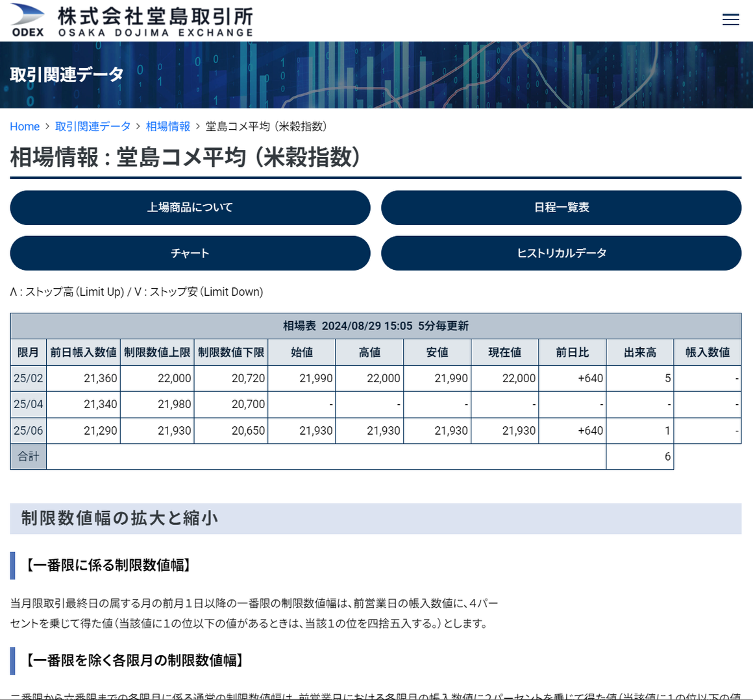Select the 25/06 contract month cell
This screenshot has width=753, height=700.
coord(29,431)
